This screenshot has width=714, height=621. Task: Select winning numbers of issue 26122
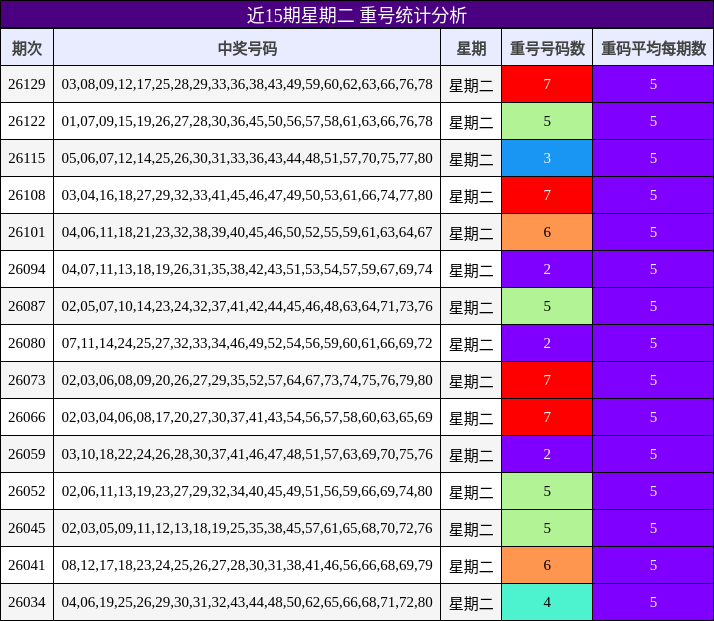[247, 121]
